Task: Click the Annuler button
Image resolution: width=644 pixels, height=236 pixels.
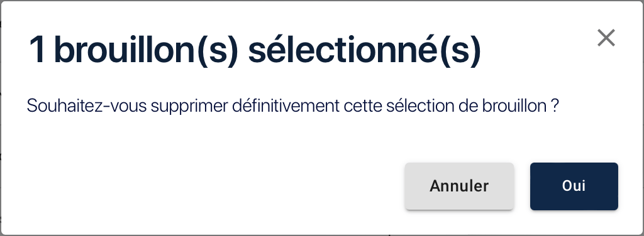Action: [459, 186]
